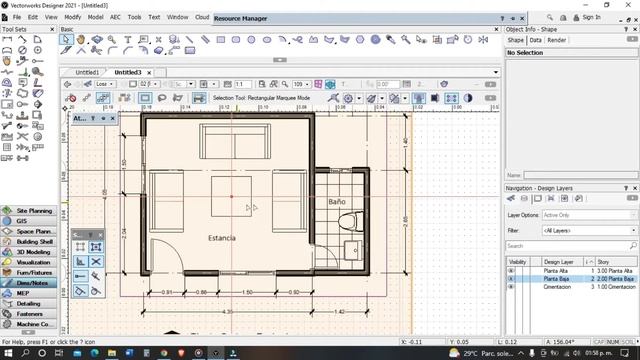Select the Rectangle tool
Viewport: 640px width, 360px height.
[221, 40]
